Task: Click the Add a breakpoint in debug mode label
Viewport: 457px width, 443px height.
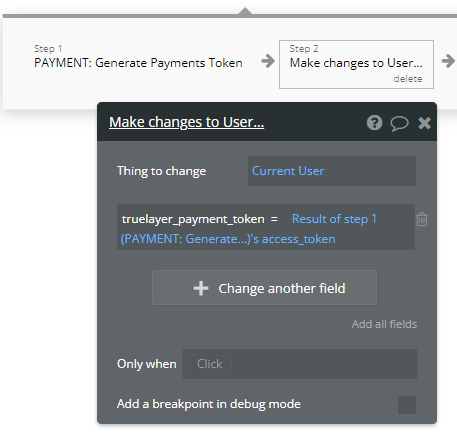Action: click(x=209, y=404)
